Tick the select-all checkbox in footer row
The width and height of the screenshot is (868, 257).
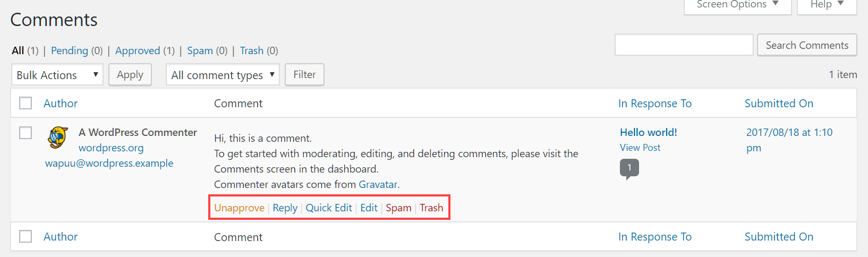(x=25, y=236)
